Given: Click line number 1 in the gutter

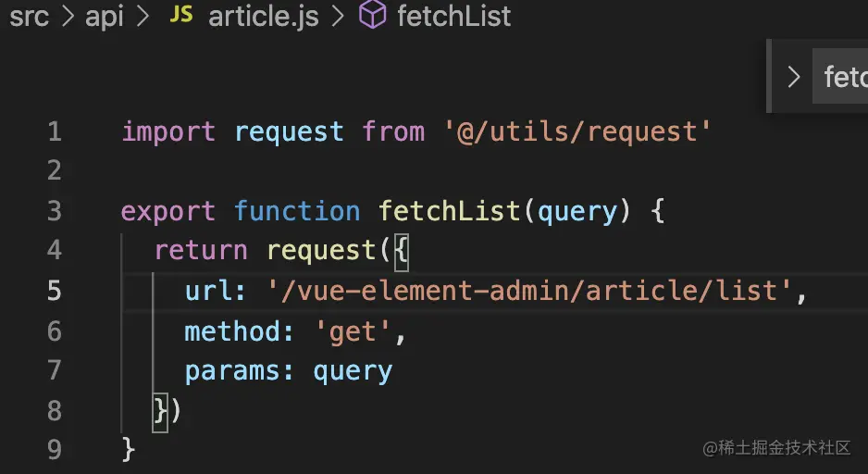Looking at the screenshot, I should pyautogui.click(x=54, y=131).
